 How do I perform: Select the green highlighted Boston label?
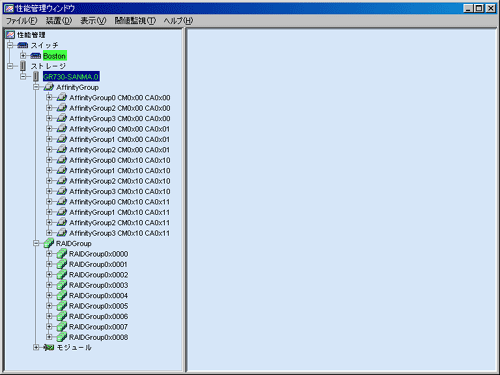point(55,56)
